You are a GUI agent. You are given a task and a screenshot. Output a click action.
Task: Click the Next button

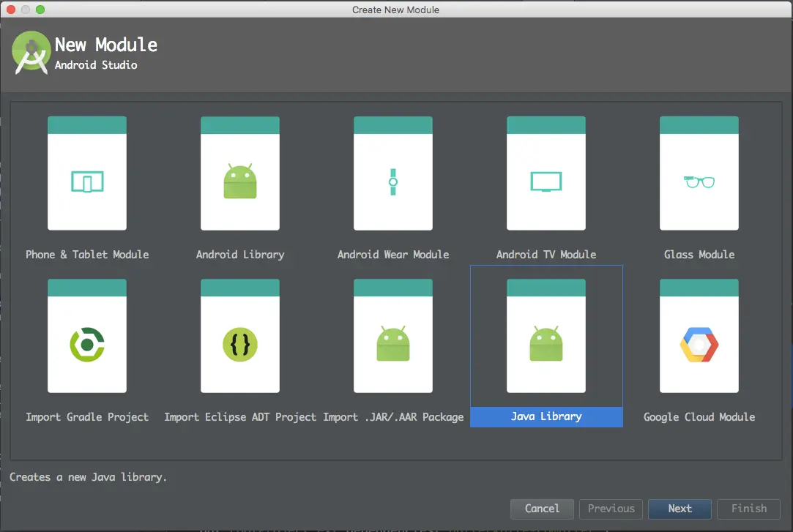point(680,509)
